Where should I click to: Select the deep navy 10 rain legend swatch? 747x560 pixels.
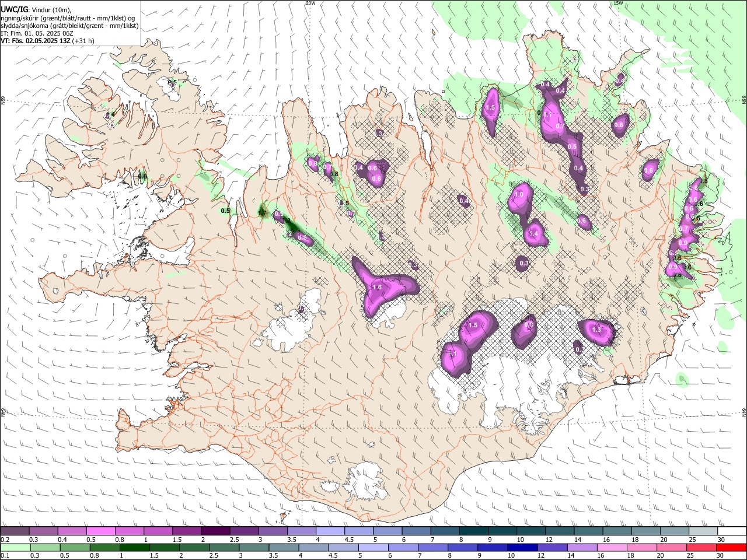[x=522, y=547]
